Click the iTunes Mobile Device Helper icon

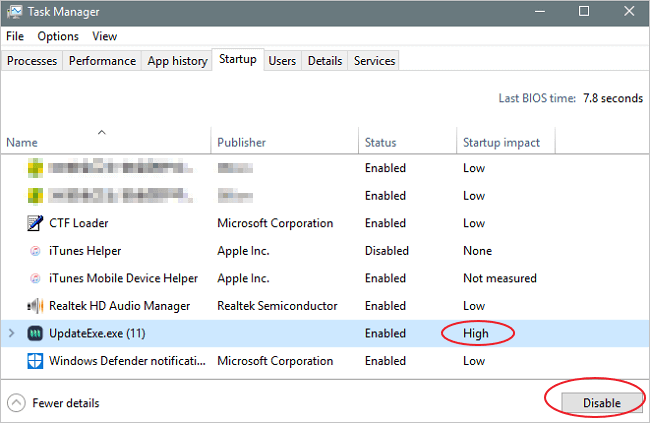click(x=33, y=278)
